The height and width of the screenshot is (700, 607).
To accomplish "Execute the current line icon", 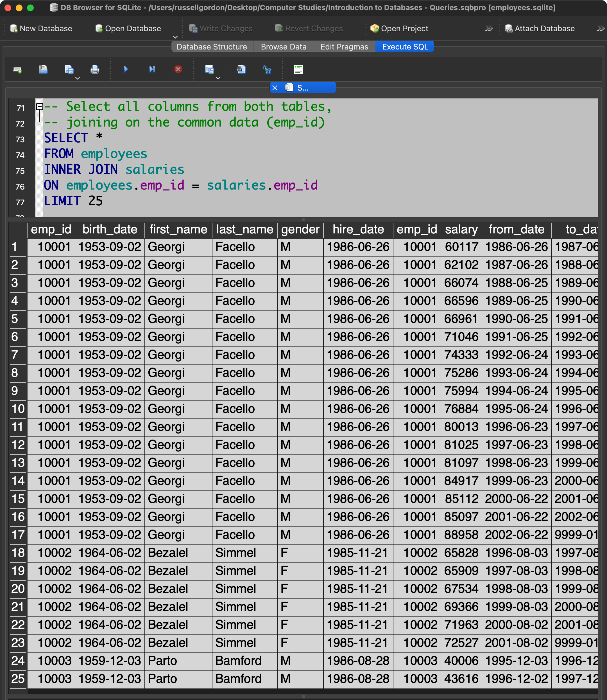I will coord(152,69).
